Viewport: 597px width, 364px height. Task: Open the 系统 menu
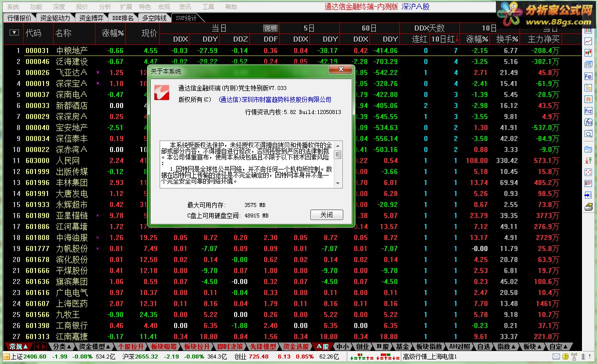click(x=14, y=7)
